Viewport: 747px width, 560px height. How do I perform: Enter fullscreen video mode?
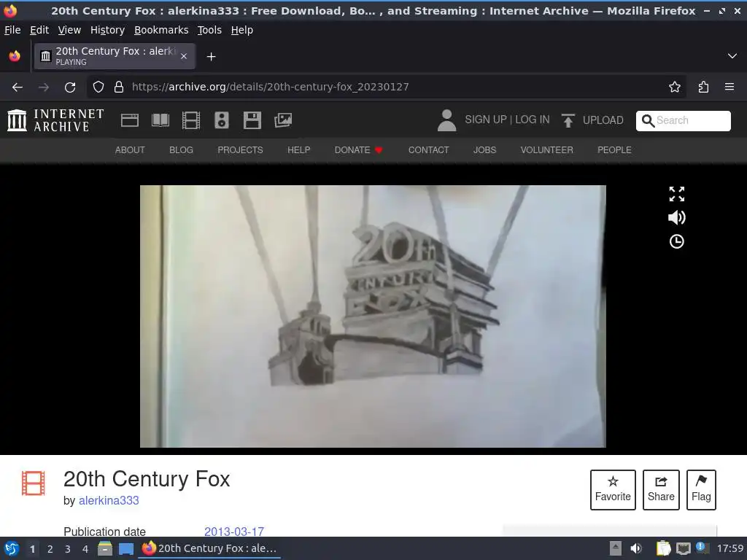pos(676,194)
